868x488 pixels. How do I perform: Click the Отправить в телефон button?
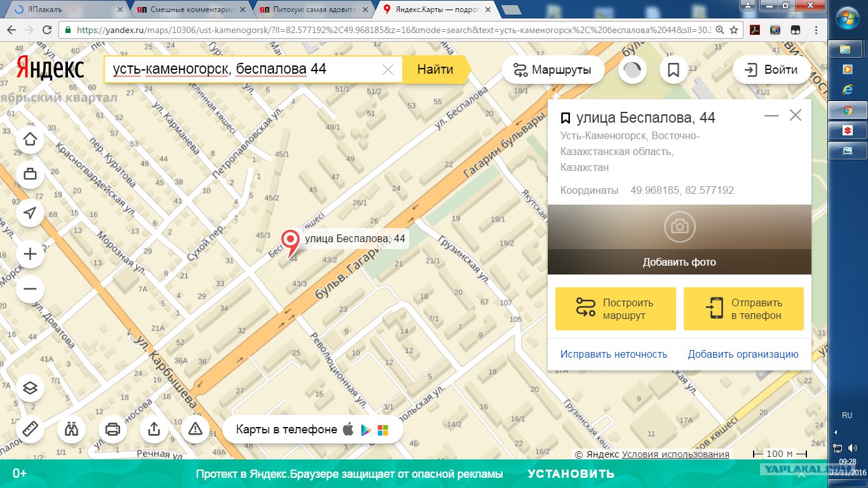point(743,309)
